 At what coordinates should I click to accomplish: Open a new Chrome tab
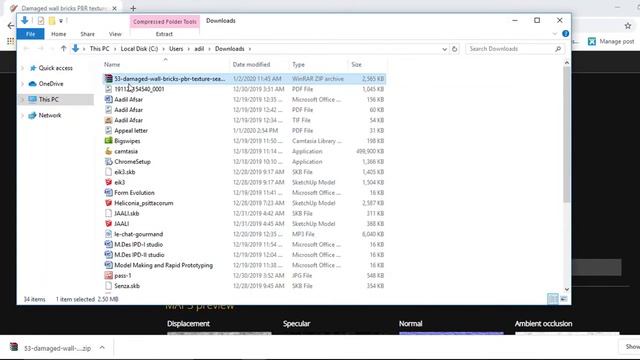[133, 8]
